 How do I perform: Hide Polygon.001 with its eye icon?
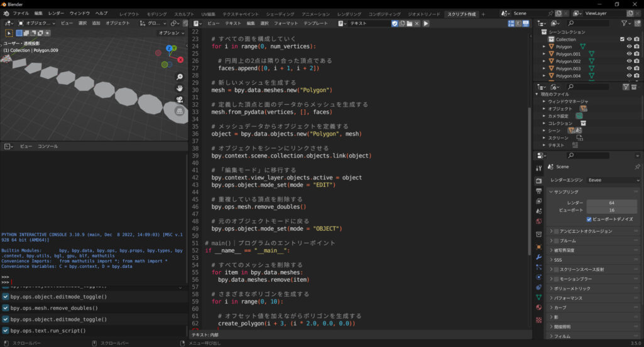point(629,54)
